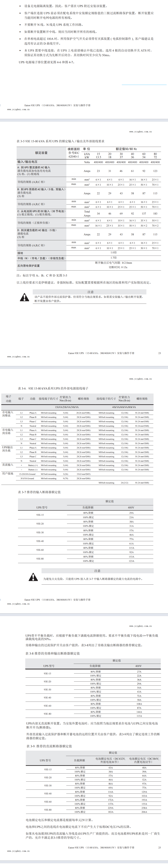Click the '注意' heading above the overcurrent protector notice

[90, 292]
